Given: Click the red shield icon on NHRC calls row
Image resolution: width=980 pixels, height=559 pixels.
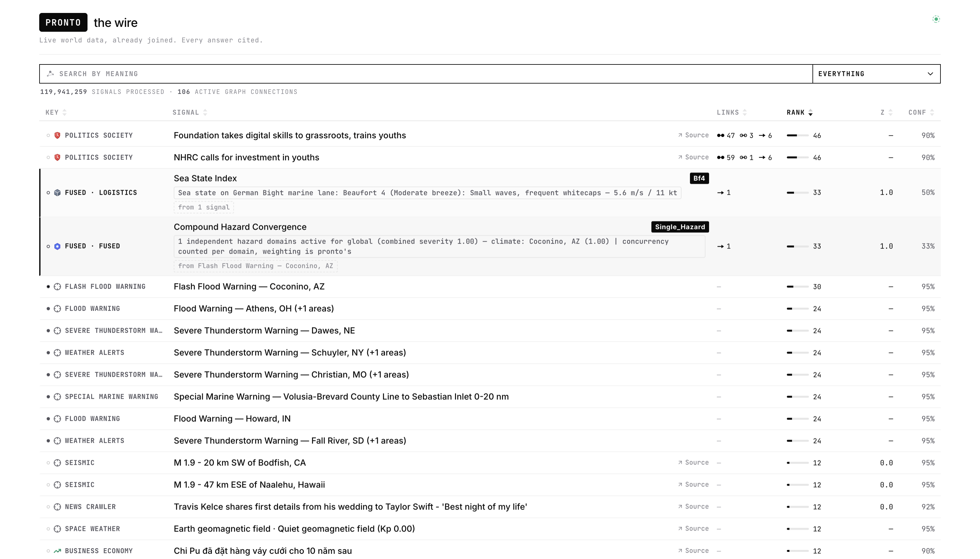Looking at the screenshot, I should (57, 157).
